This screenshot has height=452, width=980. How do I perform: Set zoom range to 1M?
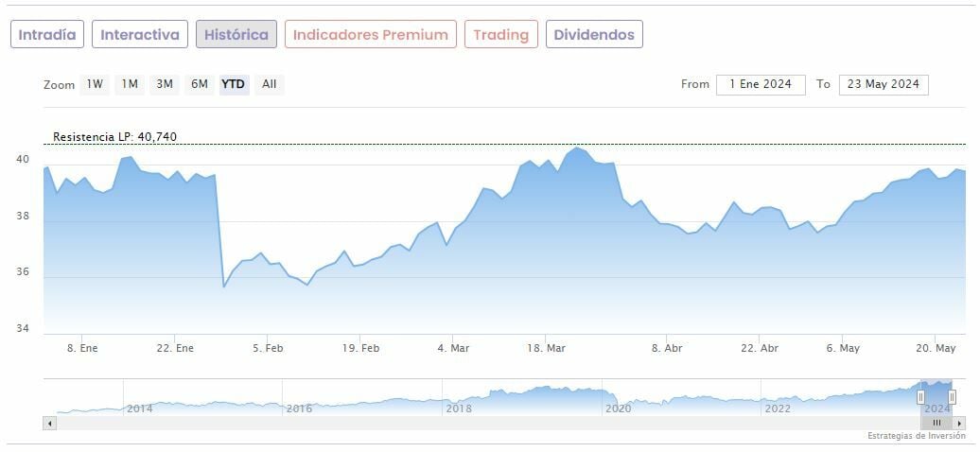pyautogui.click(x=130, y=84)
